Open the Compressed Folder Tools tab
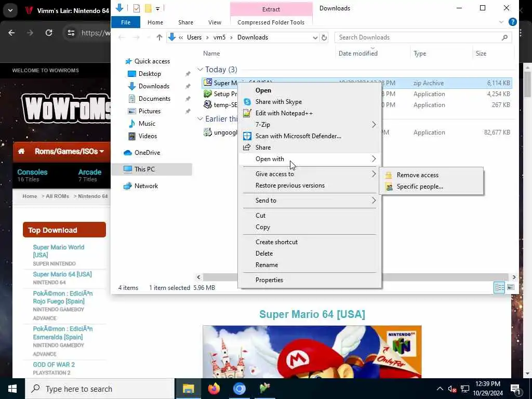The image size is (532, 399). coord(271,22)
